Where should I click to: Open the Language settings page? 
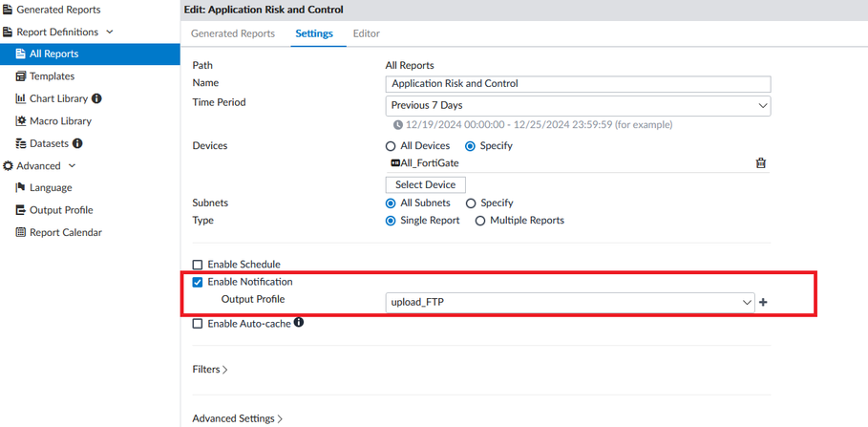[x=50, y=188]
